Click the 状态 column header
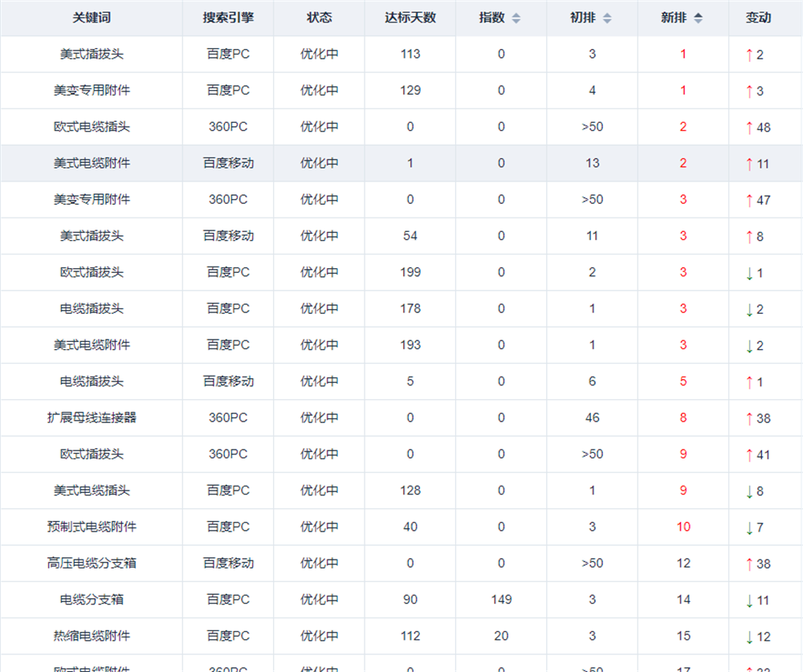The image size is (803, 672). (319, 18)
